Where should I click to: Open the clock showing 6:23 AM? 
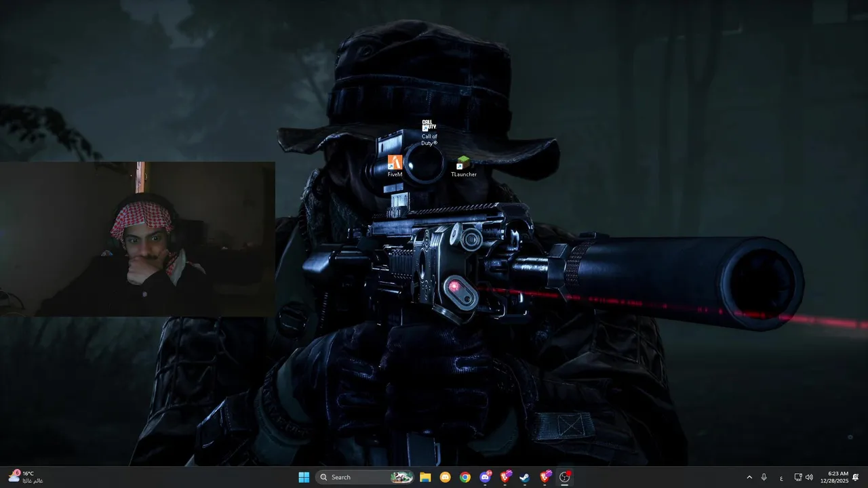pyautogui.click(x=834, y=477)
